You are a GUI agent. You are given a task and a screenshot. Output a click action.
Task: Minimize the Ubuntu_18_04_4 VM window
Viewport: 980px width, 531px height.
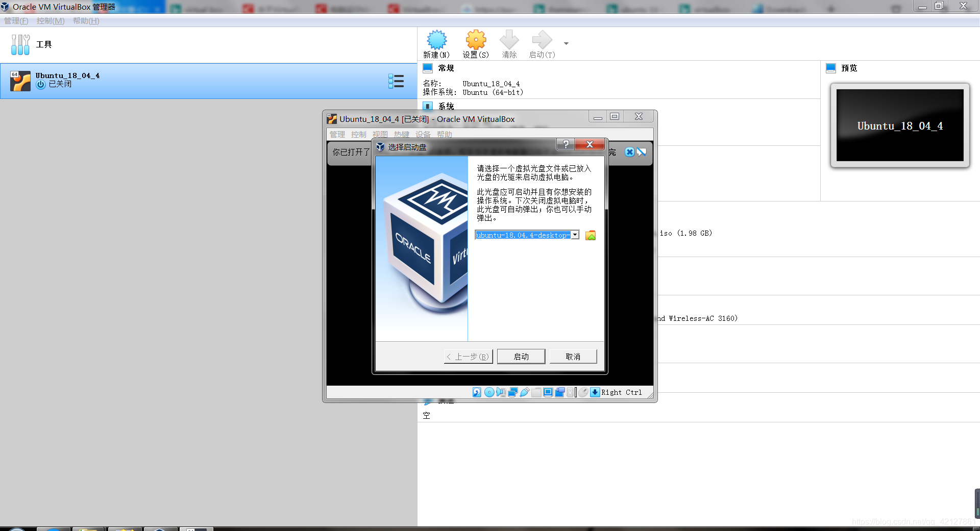pos(598,117)
